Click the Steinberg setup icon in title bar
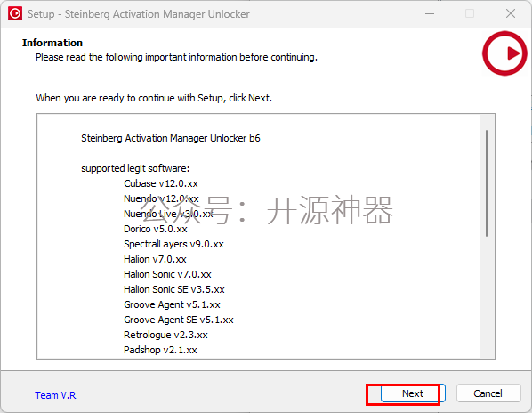The width and height of the screenshot is (532, 413). (x=15, y=14)
